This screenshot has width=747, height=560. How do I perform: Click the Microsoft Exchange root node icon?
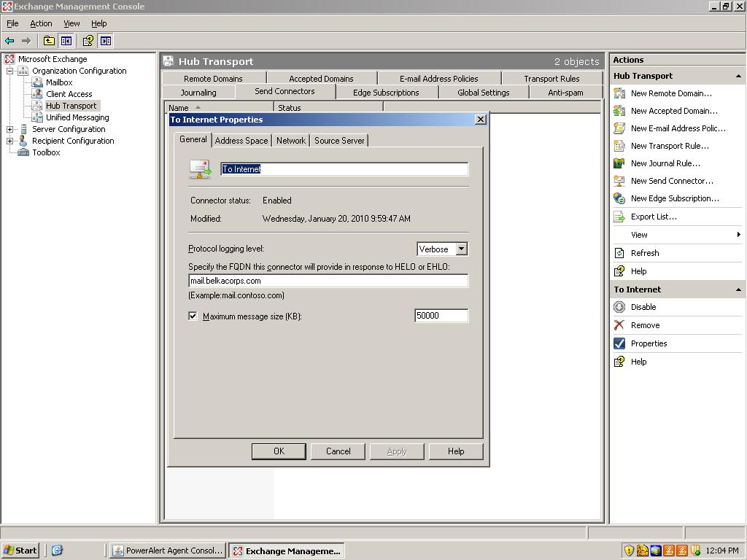pyautogui.click(x=9, y=59)
